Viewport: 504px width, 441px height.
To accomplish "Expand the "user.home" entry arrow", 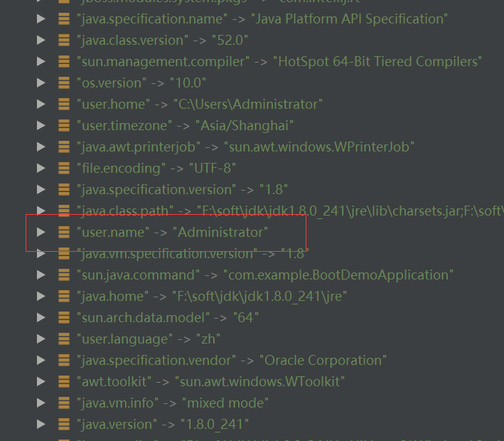I will (x=41, y=105).
